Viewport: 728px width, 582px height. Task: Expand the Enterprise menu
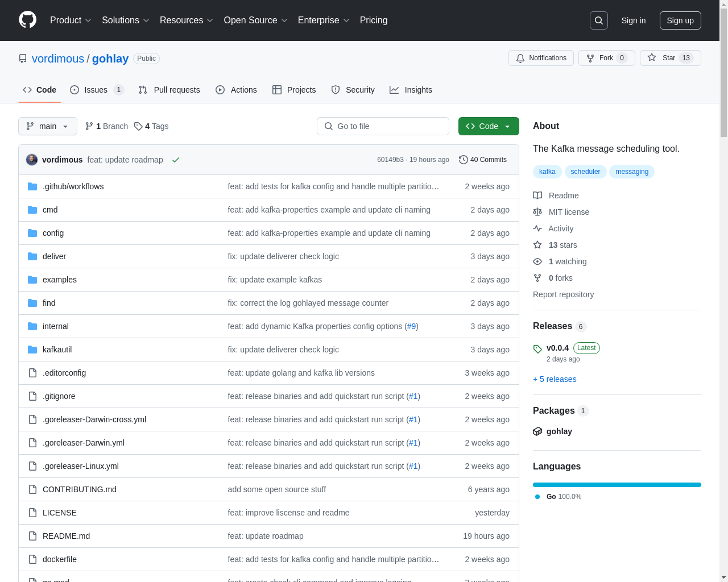pyautogui.click(x=324, y=20)
